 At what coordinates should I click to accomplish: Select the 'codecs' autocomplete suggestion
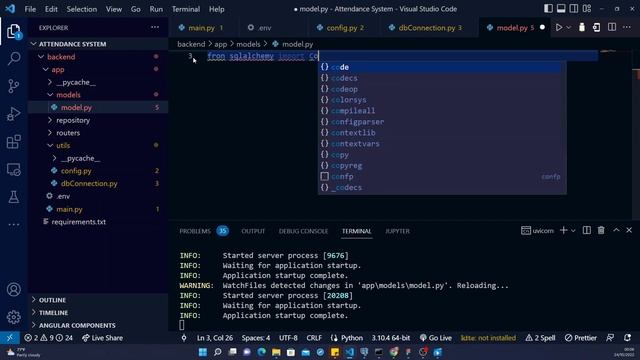pos(442,78)
